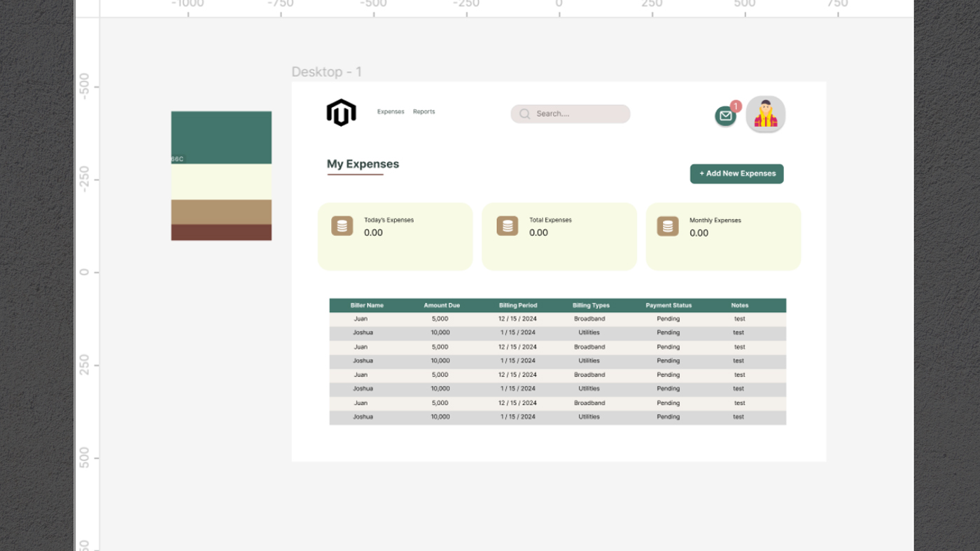Click the Today's Expenses coin stack icon

pos(342,226)
